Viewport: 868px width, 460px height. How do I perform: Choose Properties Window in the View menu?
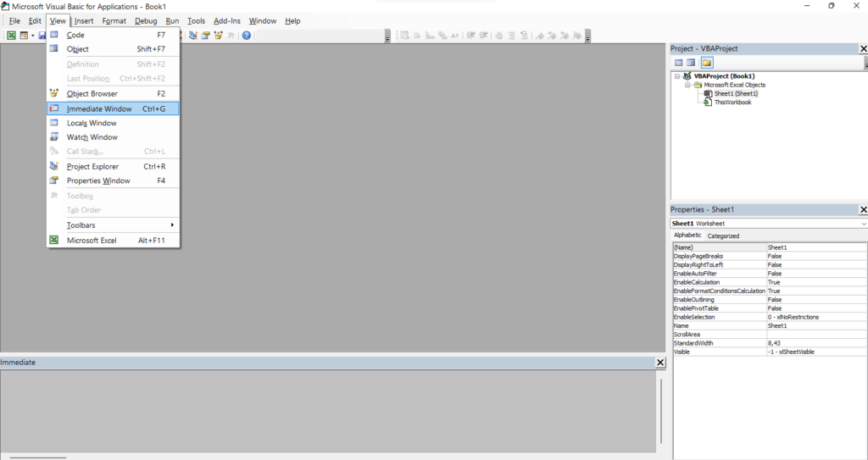pyautogui.click(x=113, y=181)
